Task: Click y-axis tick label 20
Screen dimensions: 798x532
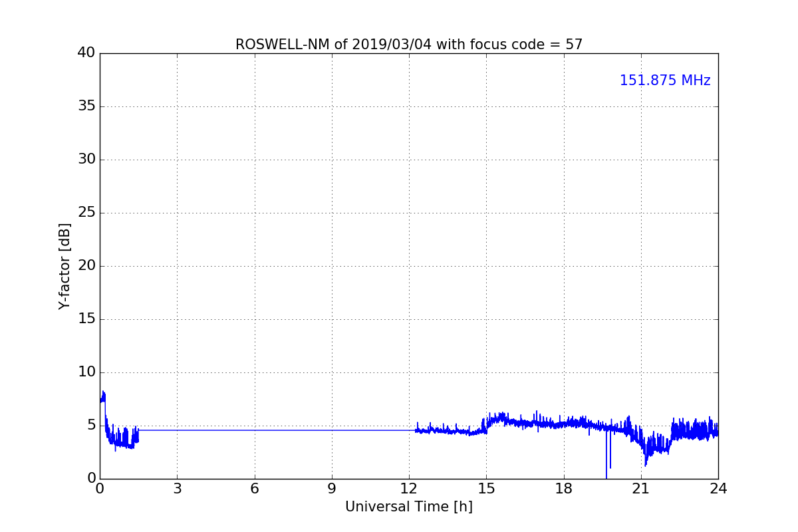Action: point(87,266)
